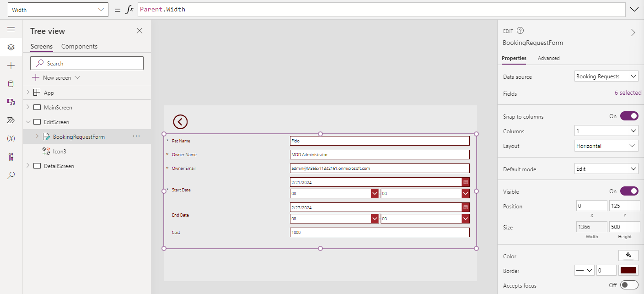Click the fx formula icon
Image resolution: width=644 pixels, height=294 pixels.
coord(129,9)
